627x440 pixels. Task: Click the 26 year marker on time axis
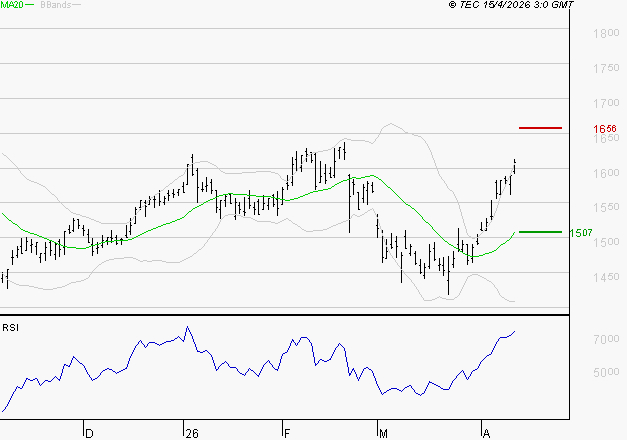tap(192, 434)
